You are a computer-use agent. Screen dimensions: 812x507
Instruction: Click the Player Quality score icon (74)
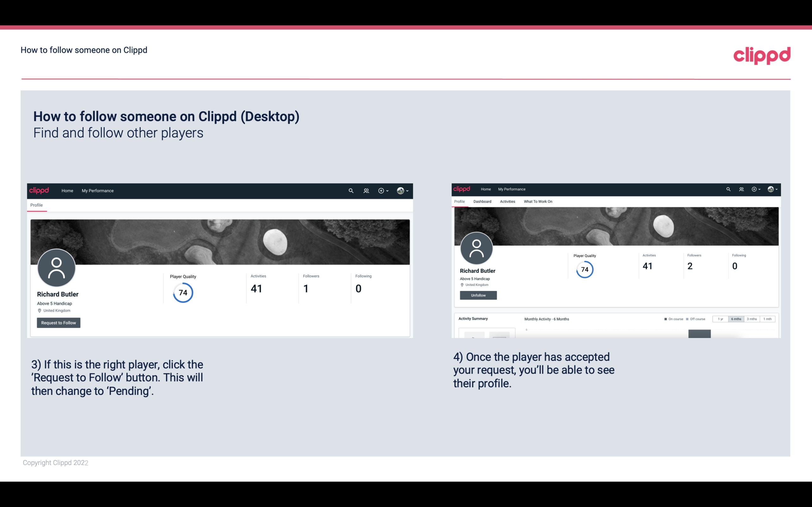[182, 292]
